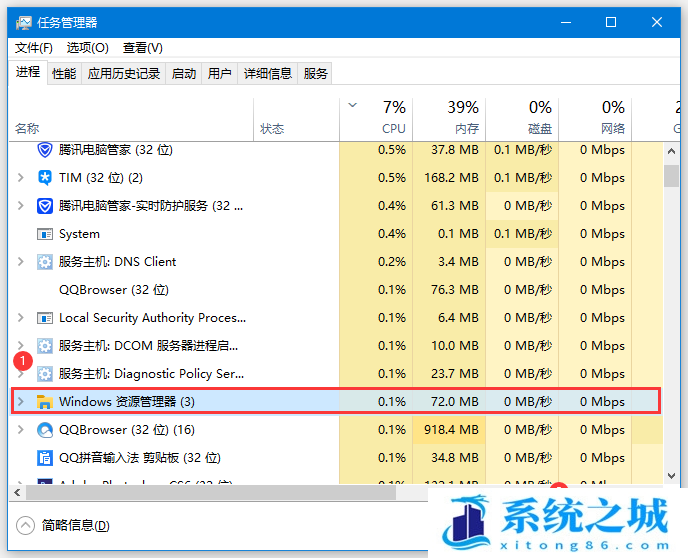Click the Tencent PC Manager shield icon
The image size is (688, 558).
pos(44,150)
